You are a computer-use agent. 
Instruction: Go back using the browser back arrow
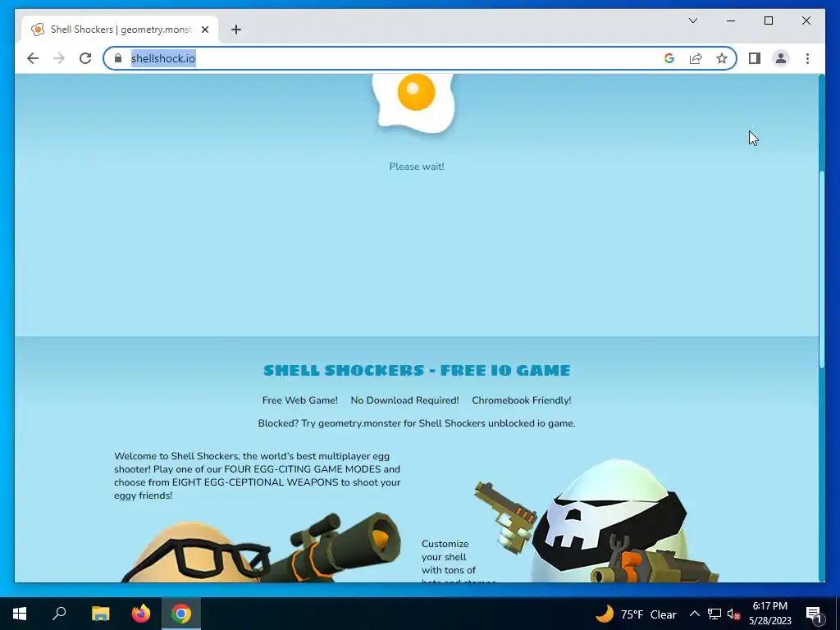[x=33, y=58]
